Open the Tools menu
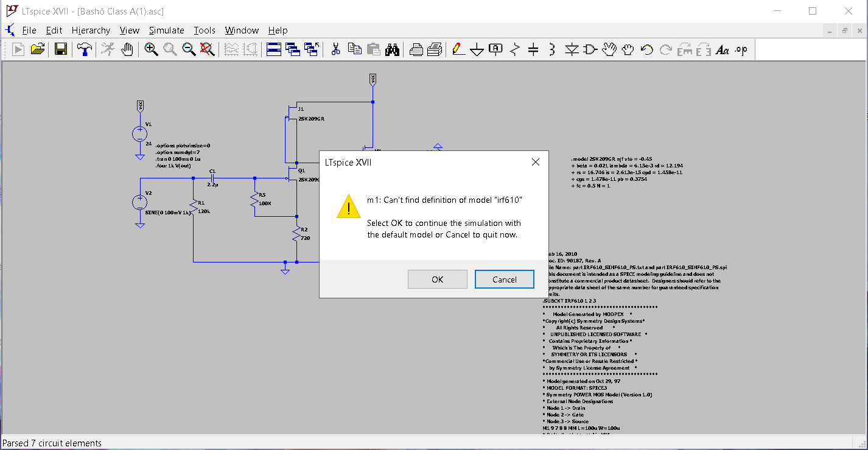The width and height of the screenshot is (868, 450). (205, 30)
